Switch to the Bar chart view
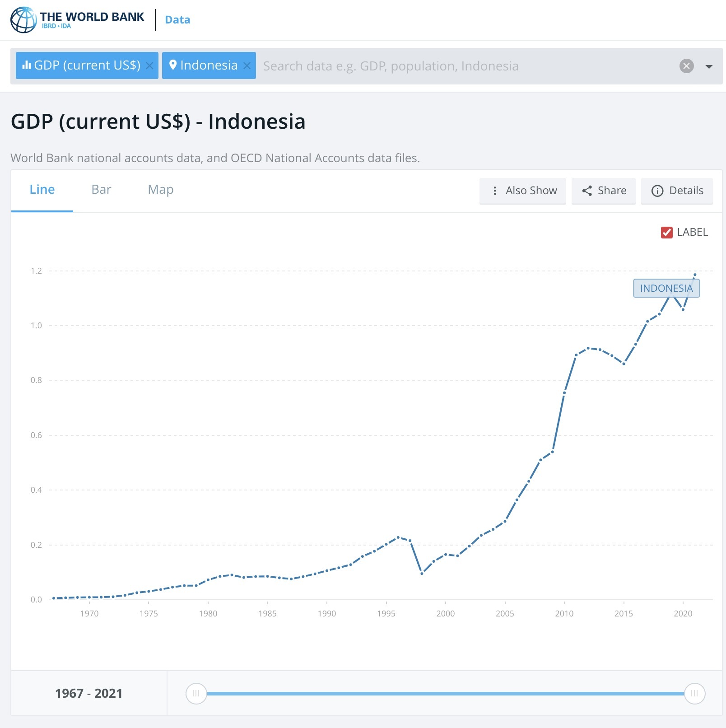Screen dimensions: 726x728 (x=101, y=189)
